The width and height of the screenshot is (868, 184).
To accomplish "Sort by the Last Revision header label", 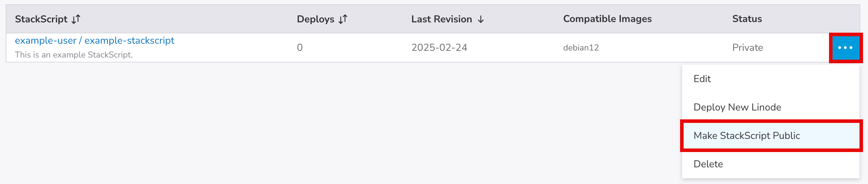I will point(441,19).
